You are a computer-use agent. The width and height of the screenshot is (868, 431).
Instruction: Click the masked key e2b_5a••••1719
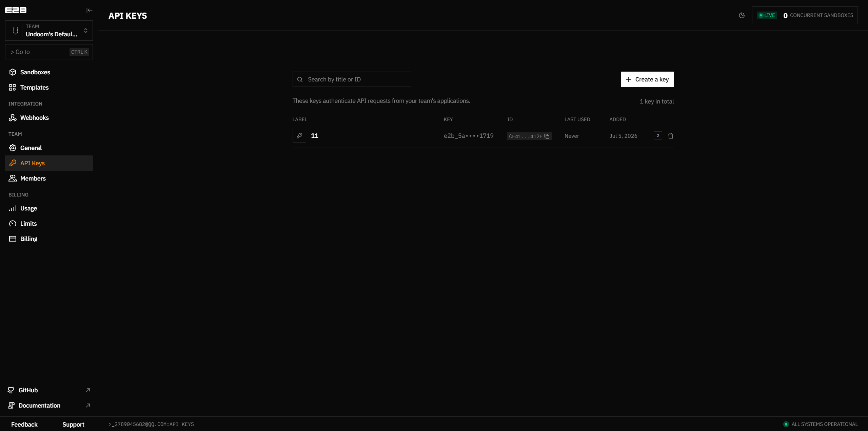[x=469, y=136]
